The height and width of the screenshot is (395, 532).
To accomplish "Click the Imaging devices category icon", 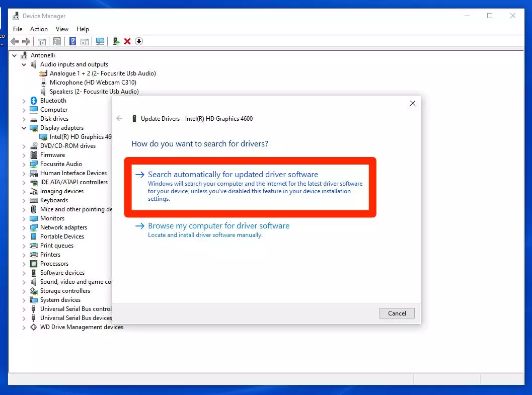I will tap(34, 191).
